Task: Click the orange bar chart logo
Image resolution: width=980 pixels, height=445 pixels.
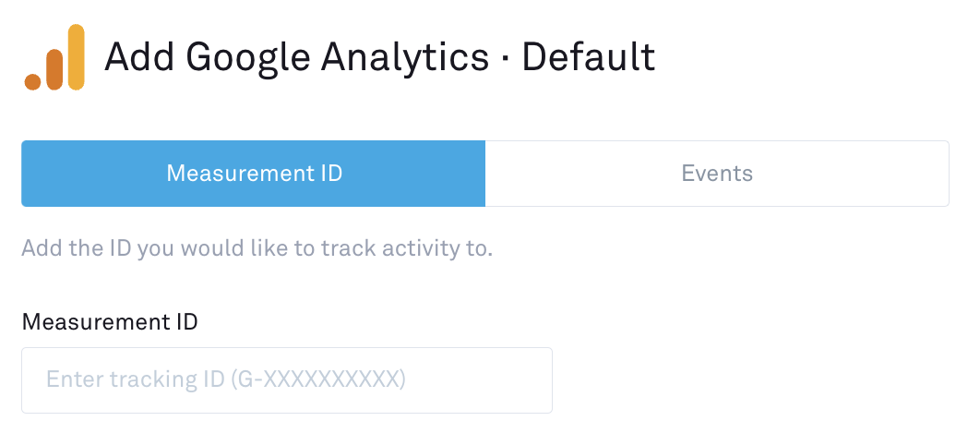Action: (x=54, y=58)
